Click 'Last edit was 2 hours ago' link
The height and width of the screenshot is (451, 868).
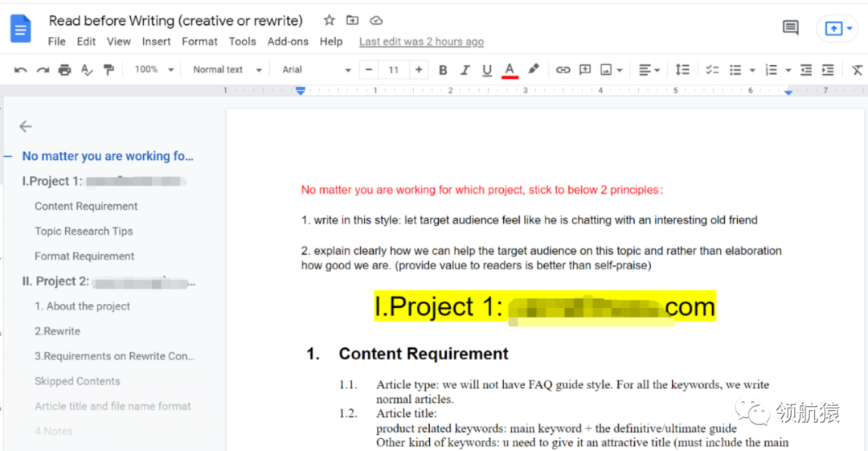click(421, 42)
